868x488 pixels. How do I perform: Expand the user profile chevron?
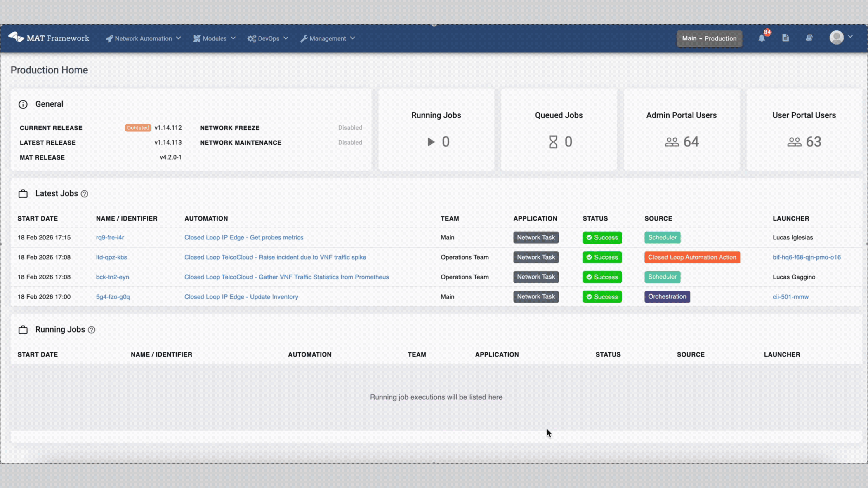[x=851, y=37]
